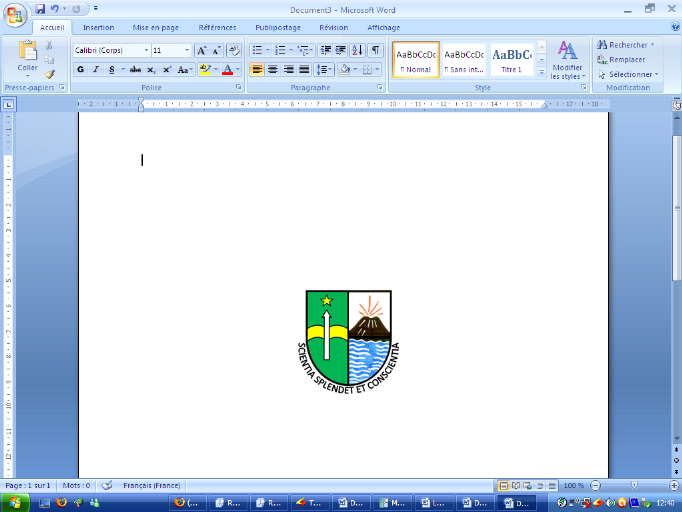Toggle italic formatting (I)
This screenshot has width=682, height=512.
click(x=96, y=70)
